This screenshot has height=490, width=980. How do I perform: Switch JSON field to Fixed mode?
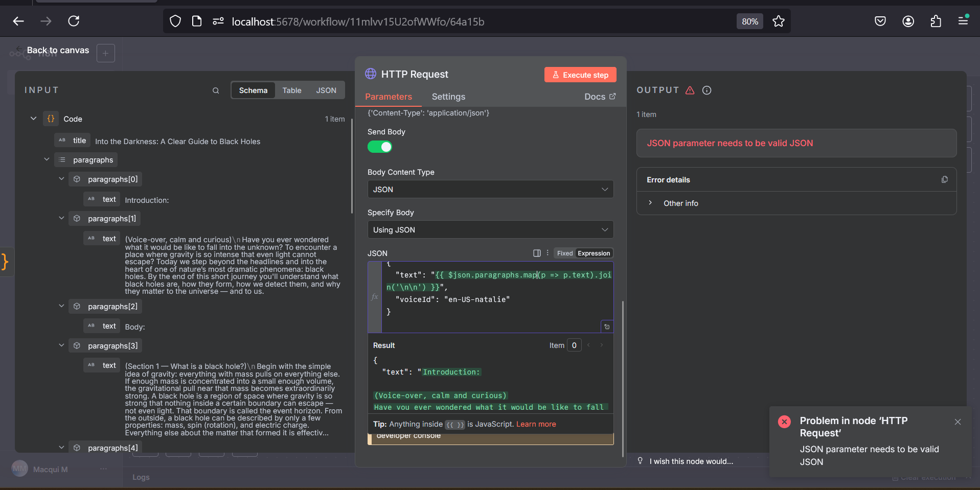(564, 253)
